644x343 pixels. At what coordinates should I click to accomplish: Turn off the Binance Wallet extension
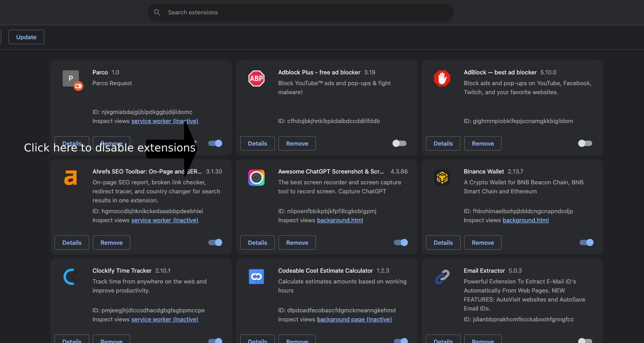[586, 242]
